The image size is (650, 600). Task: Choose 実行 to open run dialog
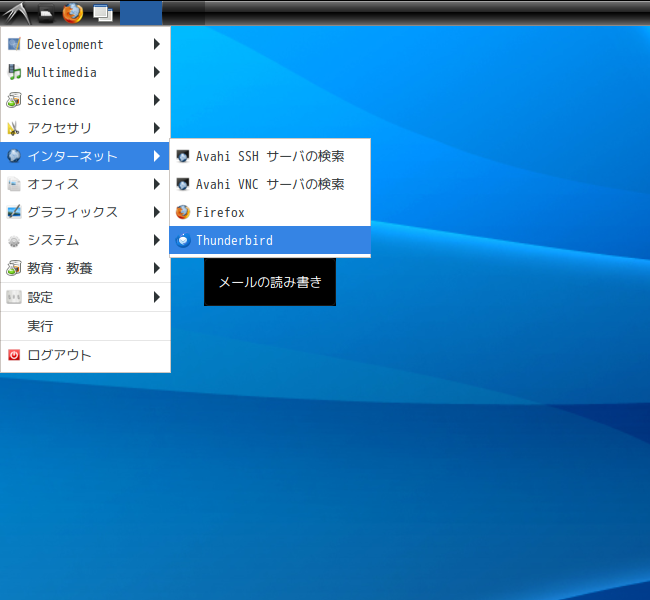[85, 326]
